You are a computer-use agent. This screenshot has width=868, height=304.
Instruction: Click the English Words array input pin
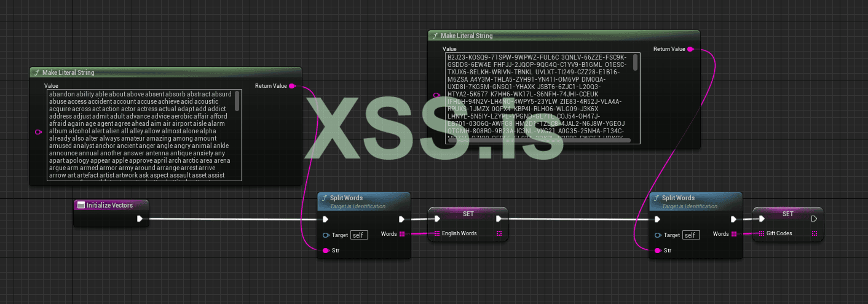coord(437,233)
